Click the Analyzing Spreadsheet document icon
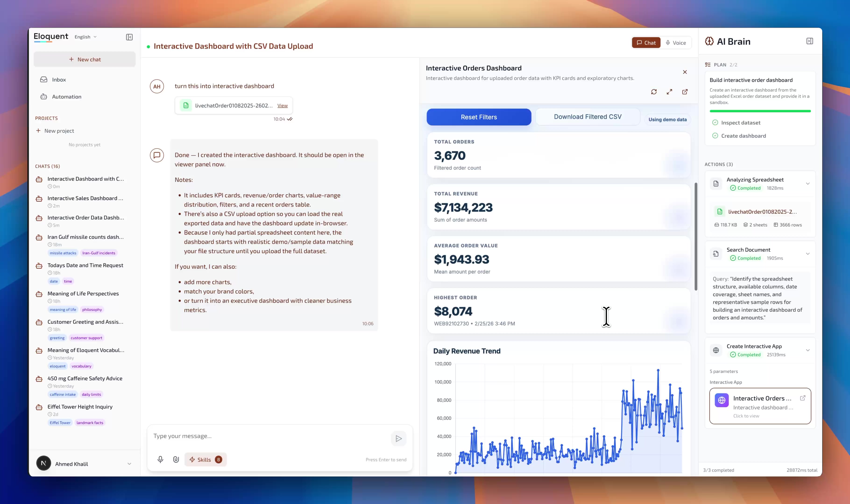 [716, 184]
